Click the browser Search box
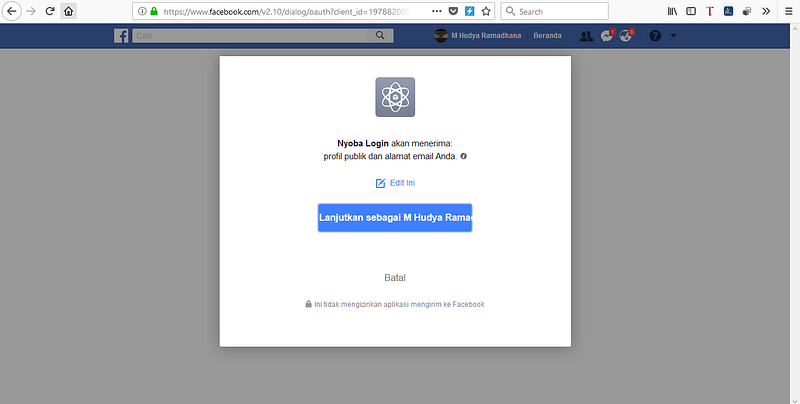Image resolution: width=800 pixels, height=404 pixels. tap(555, 11)
